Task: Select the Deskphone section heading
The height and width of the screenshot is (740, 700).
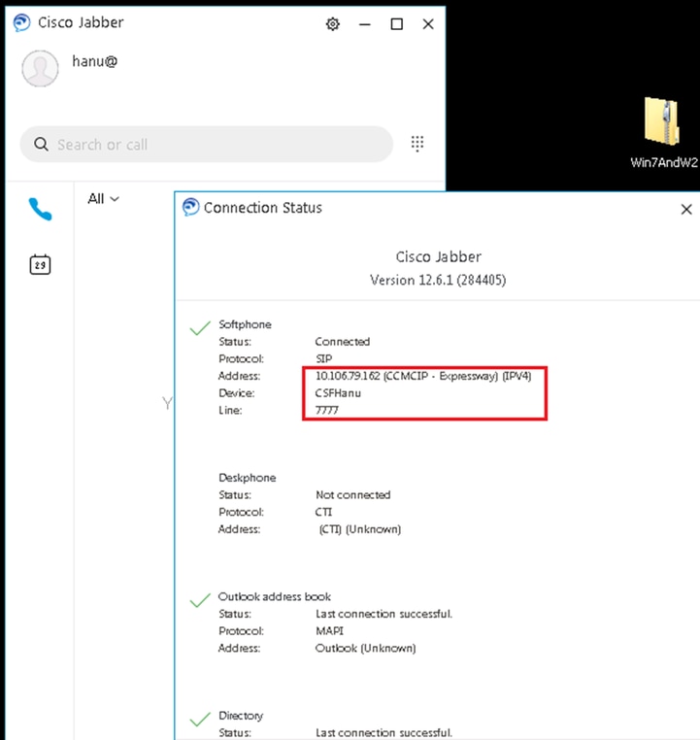Action: coord(248,478)
